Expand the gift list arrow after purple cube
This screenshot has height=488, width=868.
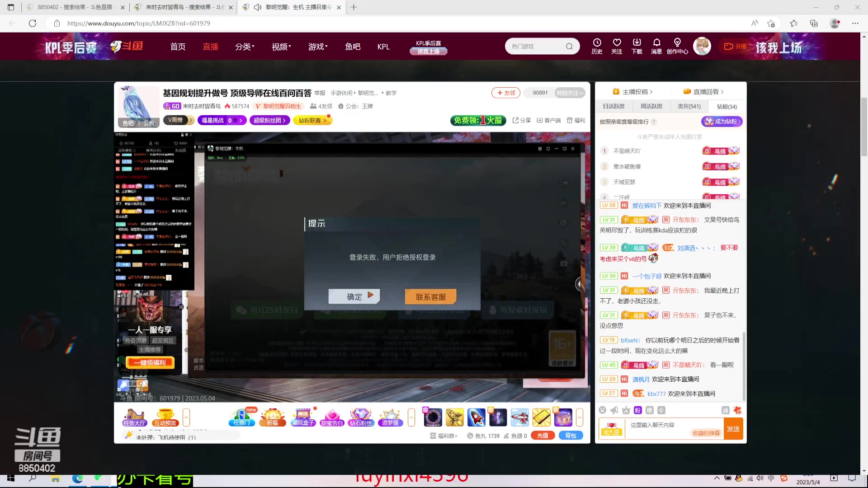pyautogui.click(x=579, y=417)
